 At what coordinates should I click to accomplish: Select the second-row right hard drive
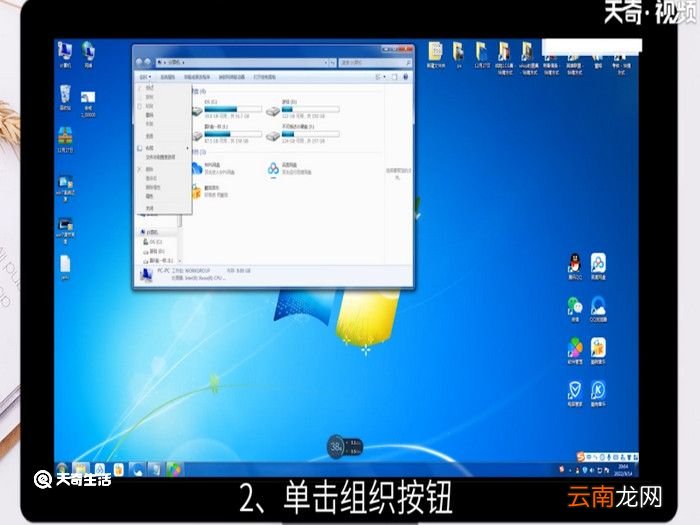pyautogui.click(x=302, y=134)
